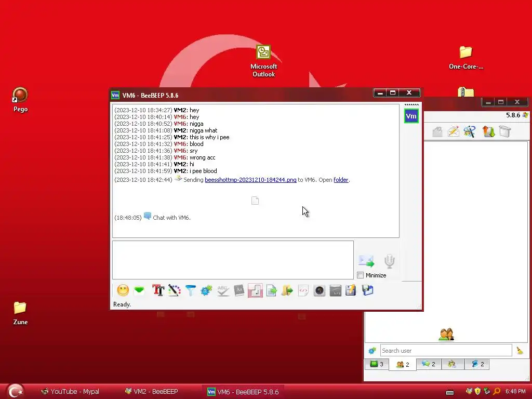Switch to the users tab showing 2

click(403, 364)
